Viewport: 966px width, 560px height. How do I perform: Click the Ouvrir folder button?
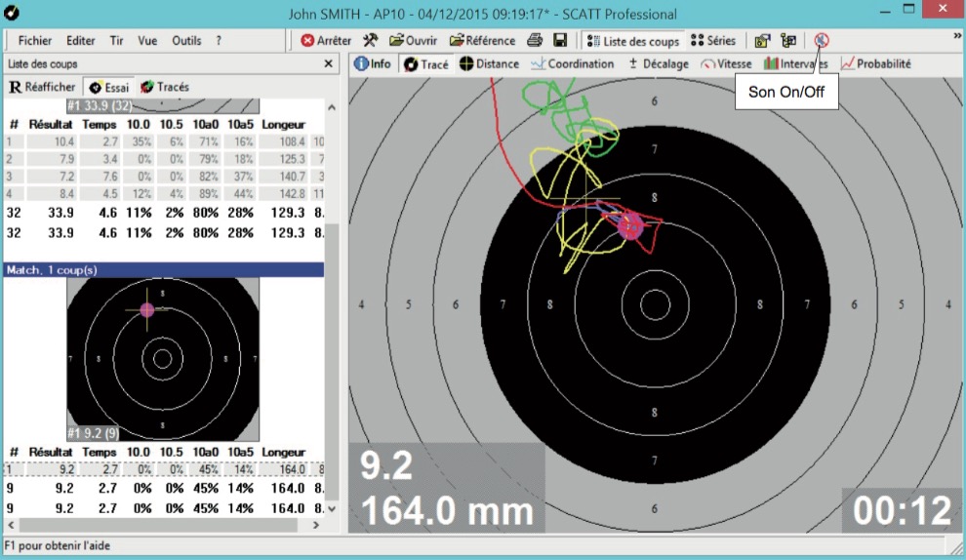click(413, 41)
